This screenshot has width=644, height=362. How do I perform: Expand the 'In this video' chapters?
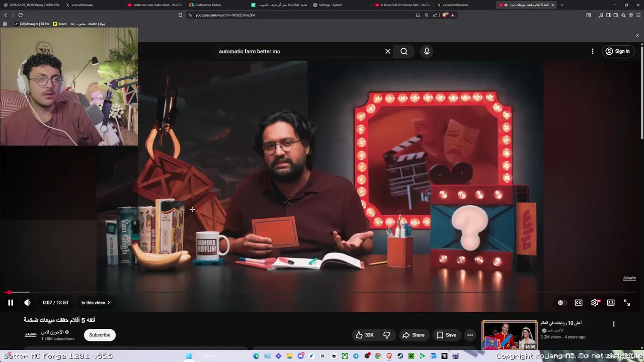coord(96,303)
